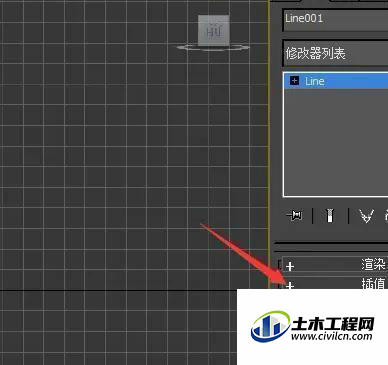Viewport: 388px width, 365px height.
Task: Expand the 插值 rollout
Action: [x=335, y=283]
